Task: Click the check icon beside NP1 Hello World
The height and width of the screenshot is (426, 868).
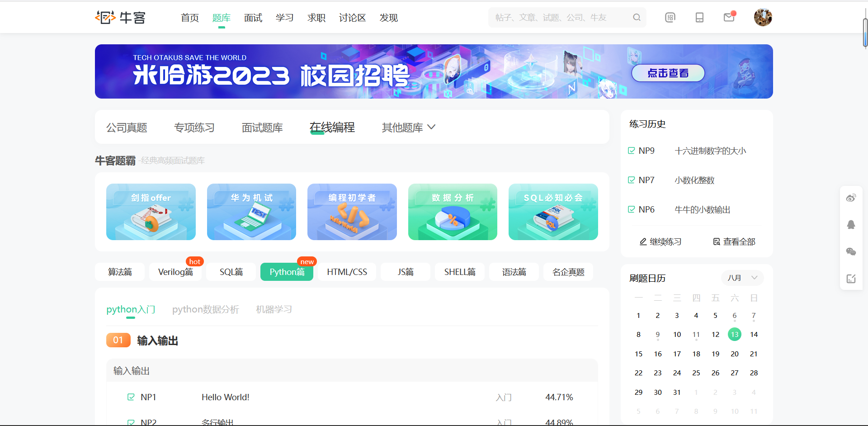Action: pyautogui.click(x=131, y=397)
